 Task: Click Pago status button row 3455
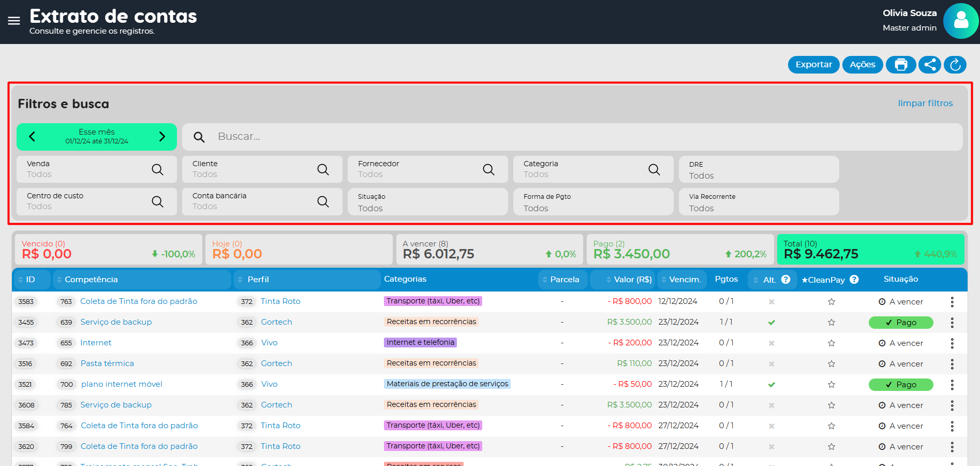click(x=901, y=323)
